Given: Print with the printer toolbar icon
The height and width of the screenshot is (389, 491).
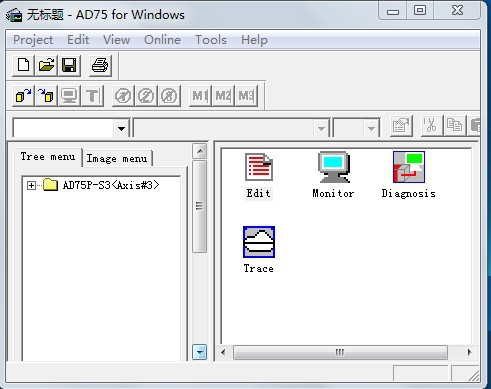Looking at the screenshot, I should [x=100, y=65].
